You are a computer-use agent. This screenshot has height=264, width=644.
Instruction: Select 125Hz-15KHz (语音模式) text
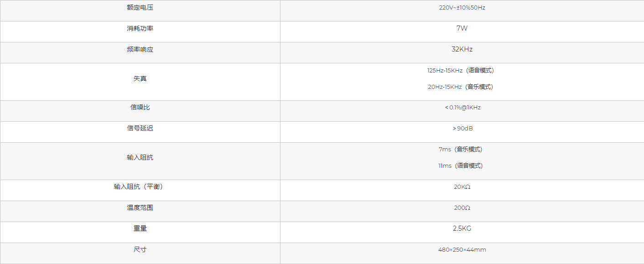pyautogui.click(x=461, y=71)
